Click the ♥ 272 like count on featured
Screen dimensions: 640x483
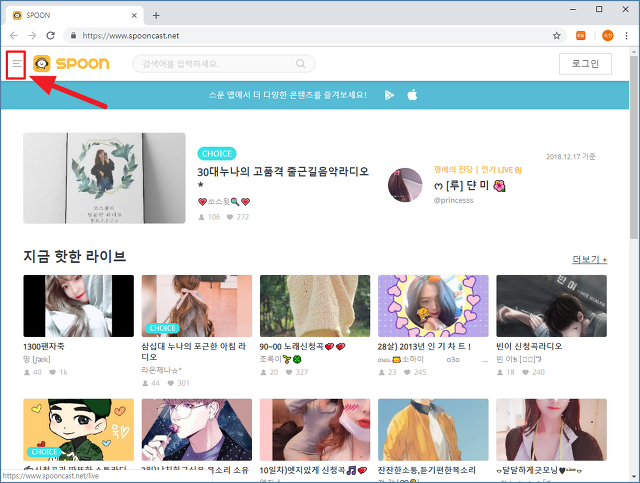238,217
